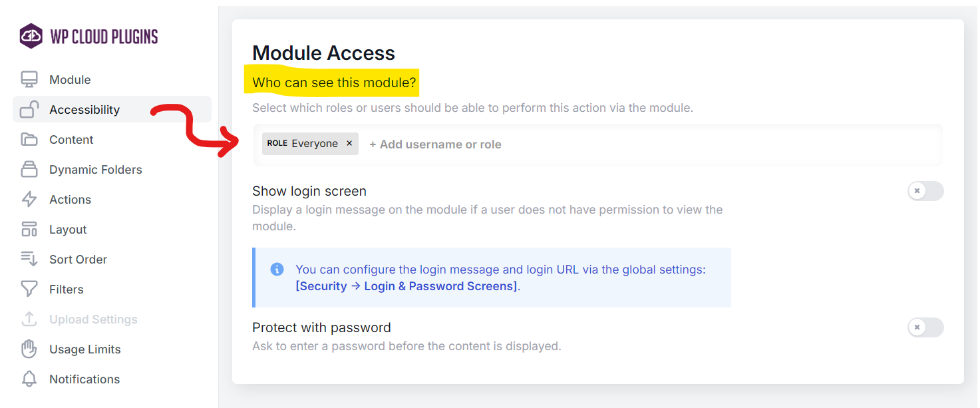Click the Layout grid icon
Screen dimensions: 980x408
pyautogui.click(x=29, y=230)
